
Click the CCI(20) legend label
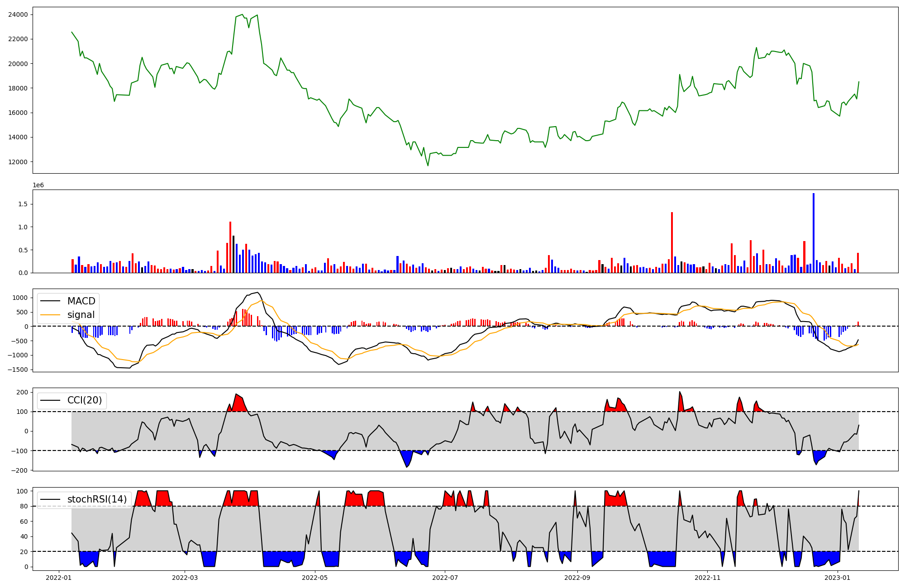coord(85,400)
